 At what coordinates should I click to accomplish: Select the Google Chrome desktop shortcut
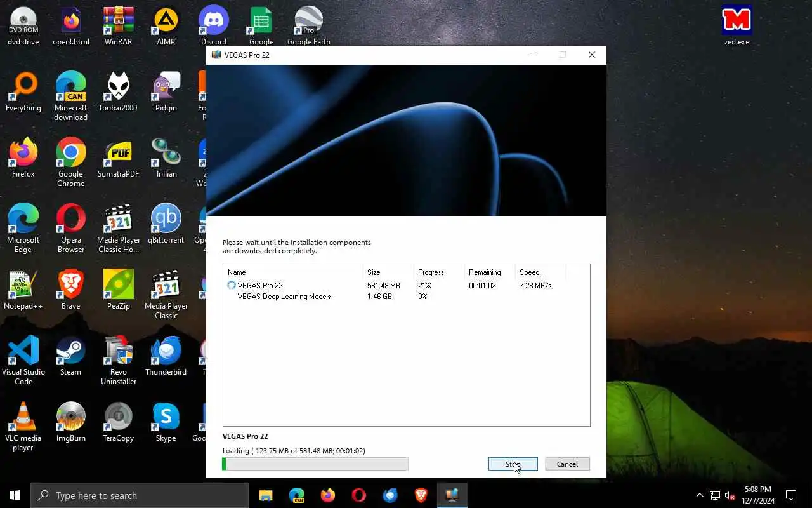[71, 163]
